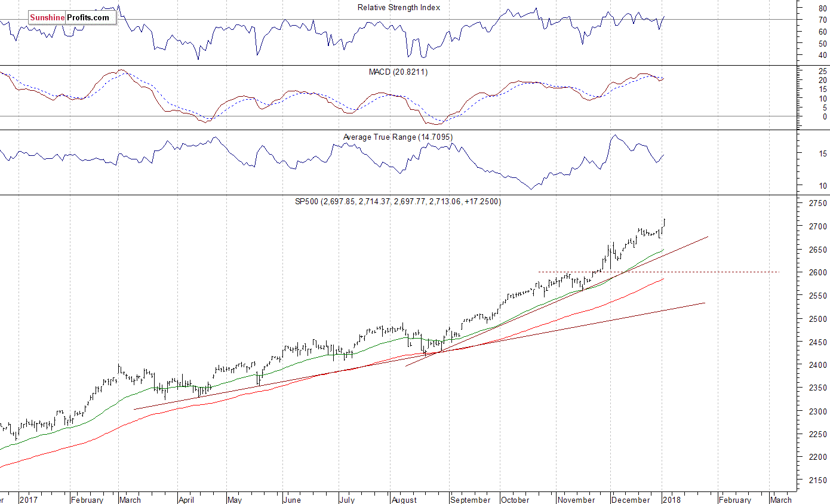Click the Average True Range (14.7095) label
The image size is (830, 504).
tap(398, 137)
